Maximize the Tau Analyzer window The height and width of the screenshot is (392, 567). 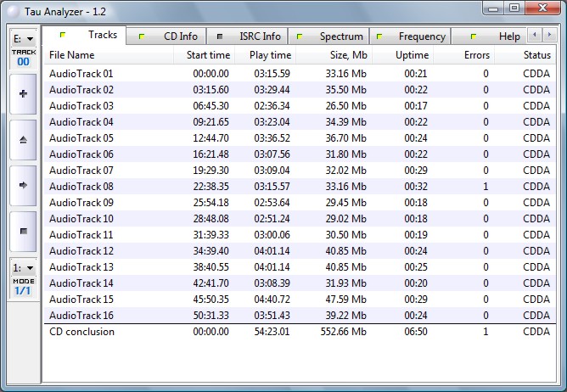point(514,8)
